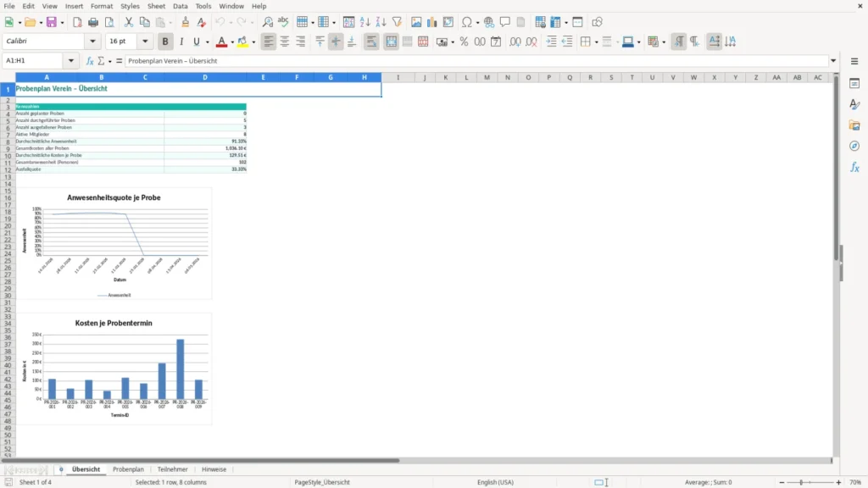Insert Image icon in toolbar

coord(416,22)
